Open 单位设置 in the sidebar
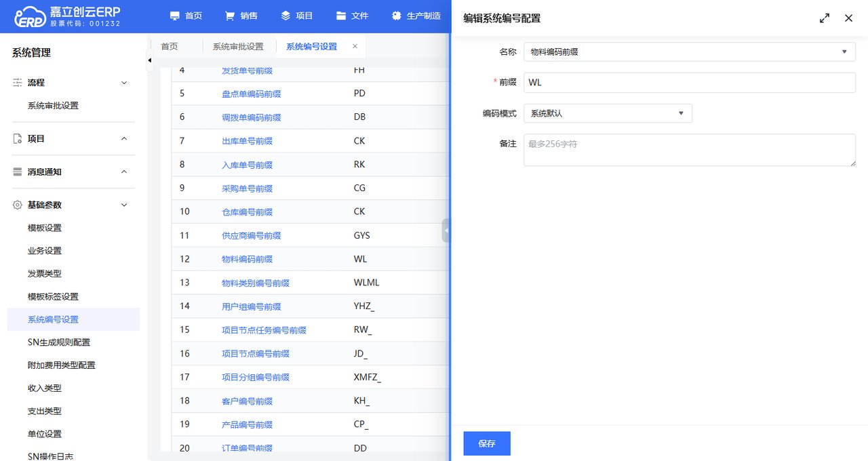This screenshot has height=461, width=868. (x=45, y=434)
